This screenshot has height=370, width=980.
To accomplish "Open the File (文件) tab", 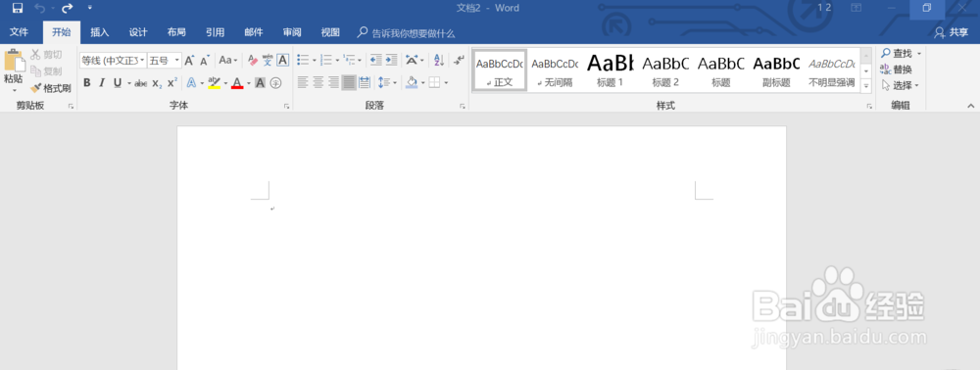I will (20, 32).
